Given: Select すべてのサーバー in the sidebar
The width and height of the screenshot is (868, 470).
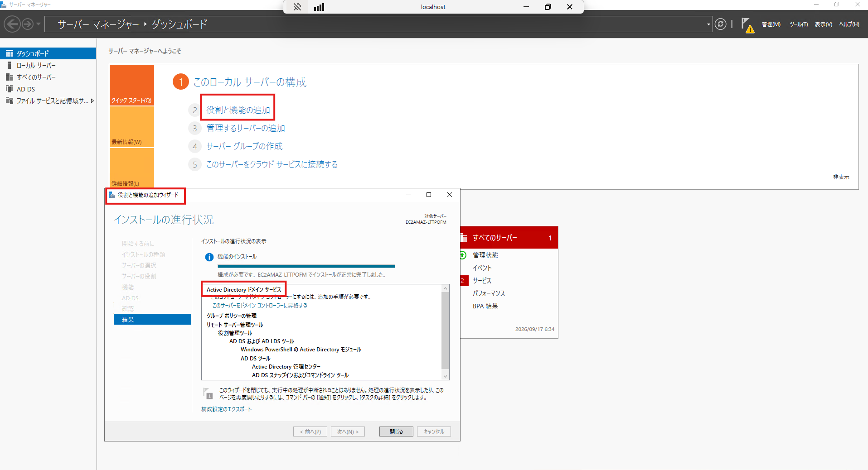Looking at the screenshot, I should click(x=48, y=77).
